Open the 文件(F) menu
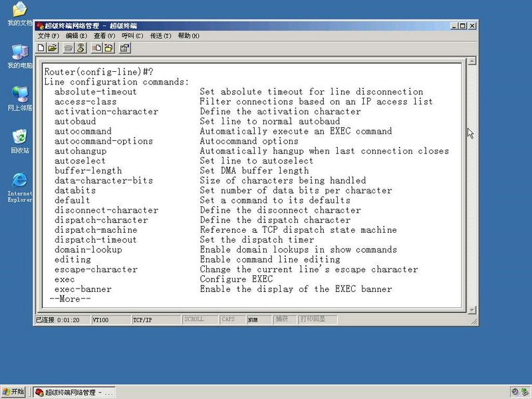This screenshot has width=532, height=399. [x=48, y=36]
